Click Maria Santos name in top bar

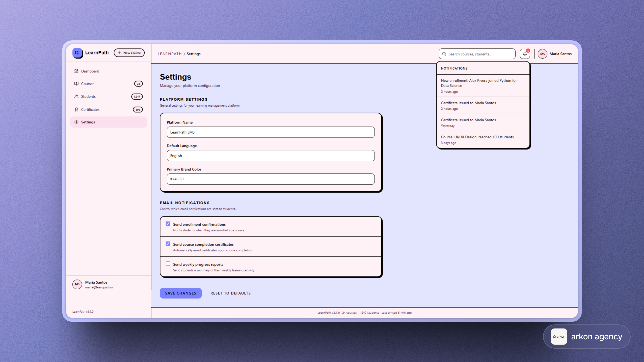click(560, 54)
